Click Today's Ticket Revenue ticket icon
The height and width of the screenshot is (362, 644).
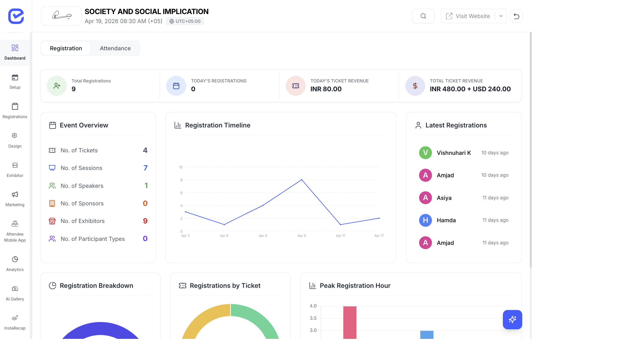click(296, 86)
